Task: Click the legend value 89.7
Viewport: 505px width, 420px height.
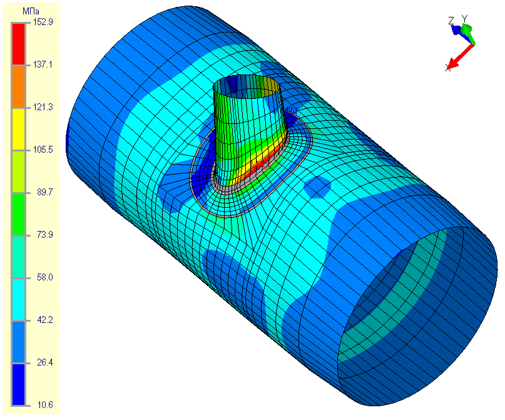Action: (x=45, y=192)
